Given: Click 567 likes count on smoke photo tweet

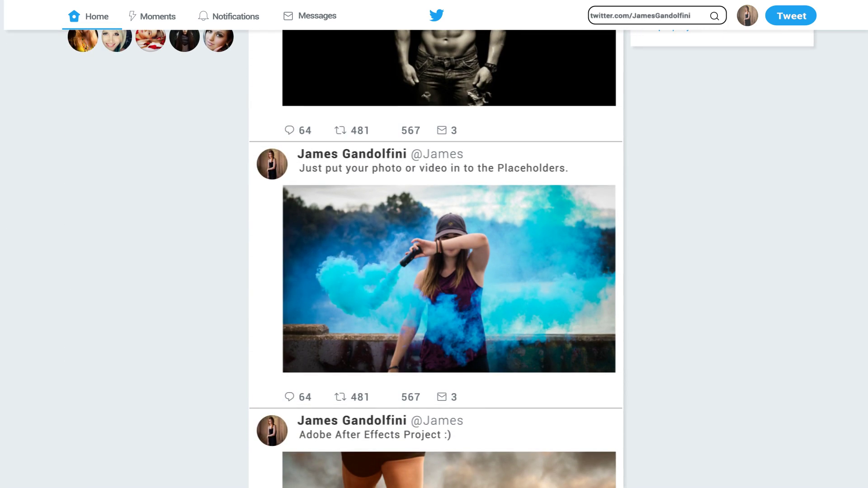Looking at the screenshot, I should 410,397.
